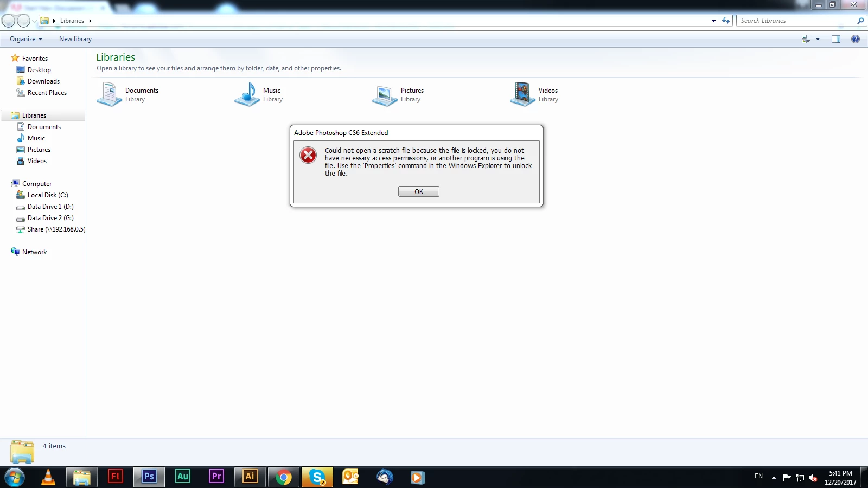Click the red error icon in dialog
The width and height of the screenshot is (868, 488).
click(x=308, y=155)
